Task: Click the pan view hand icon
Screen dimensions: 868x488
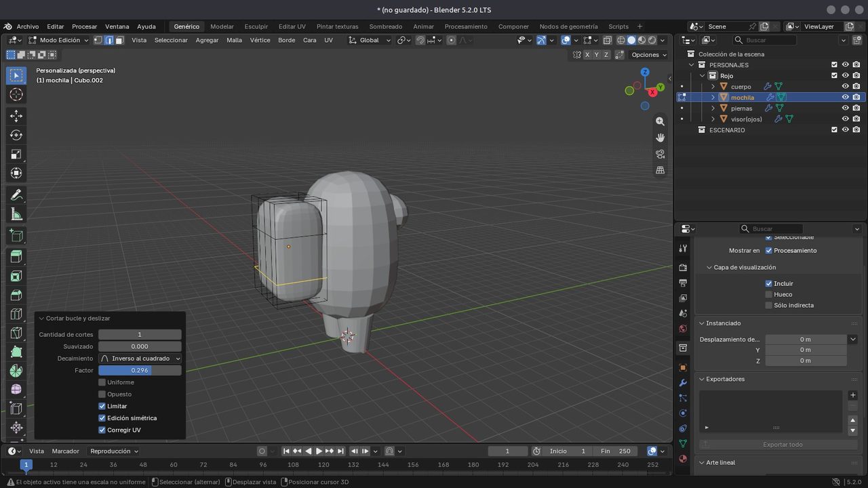Action: 660,137
